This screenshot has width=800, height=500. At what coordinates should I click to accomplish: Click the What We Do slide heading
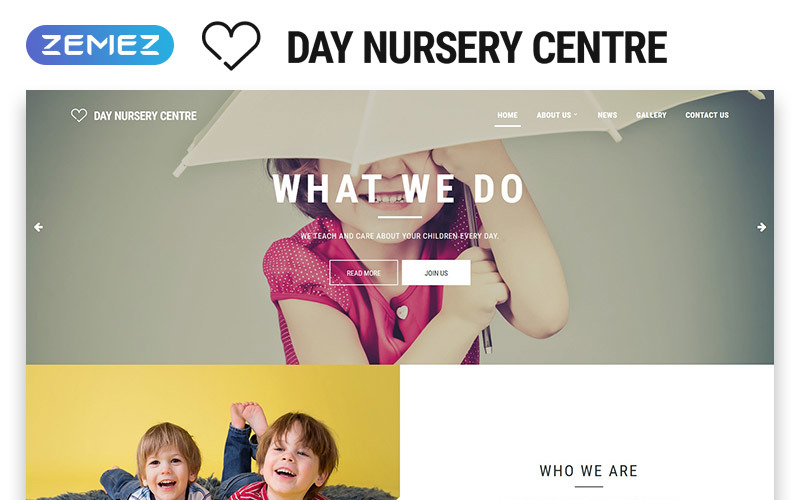[399, 189]
